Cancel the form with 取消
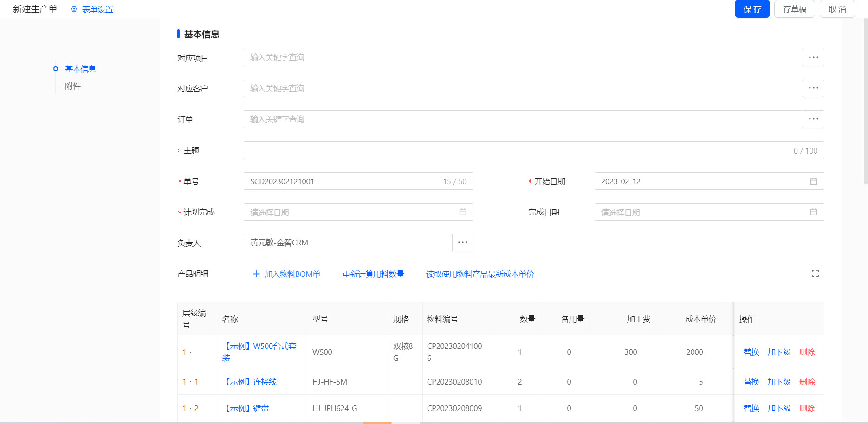Image resolution: width=868 pixels, height=424 pixels. 837,9
